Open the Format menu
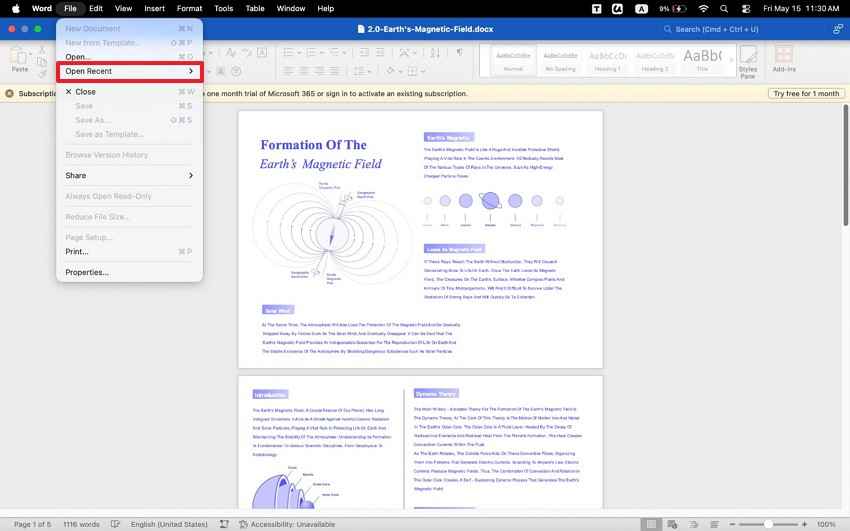The width and height of the screenshot is (850, 531). (189, 8)
